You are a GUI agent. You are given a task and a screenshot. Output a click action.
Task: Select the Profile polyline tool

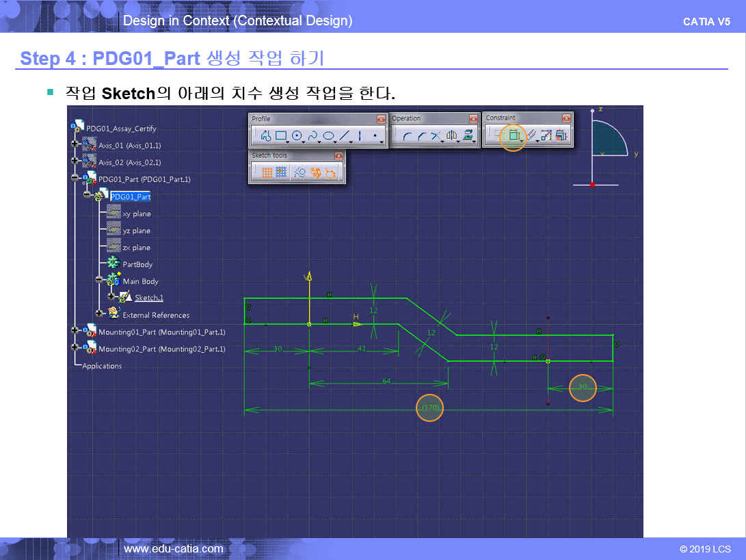(265, 136)
